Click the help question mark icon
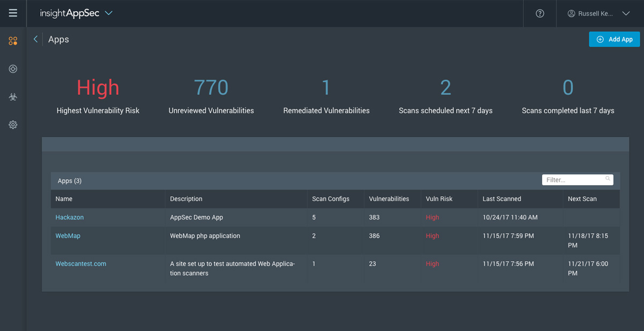 (540, 13)
